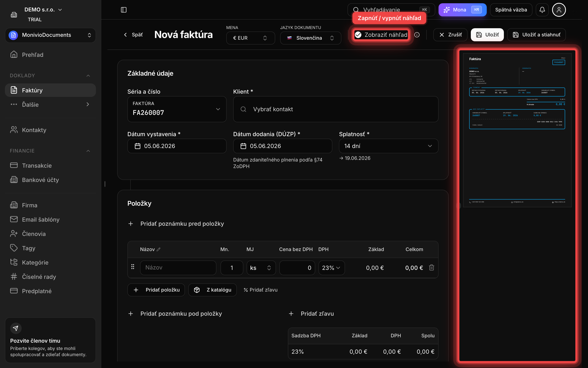Image resolution: width=588 pixels, height=368 pixels.
Task: Click Pridať poznámku pod položky
Action: pyautogui.click(x=175, y=314)
